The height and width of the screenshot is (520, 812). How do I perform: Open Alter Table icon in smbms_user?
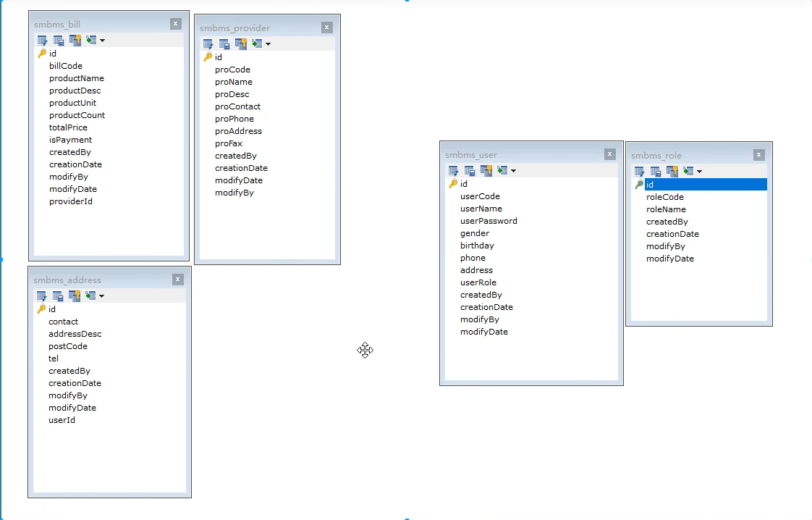click(x=454, y=171)
